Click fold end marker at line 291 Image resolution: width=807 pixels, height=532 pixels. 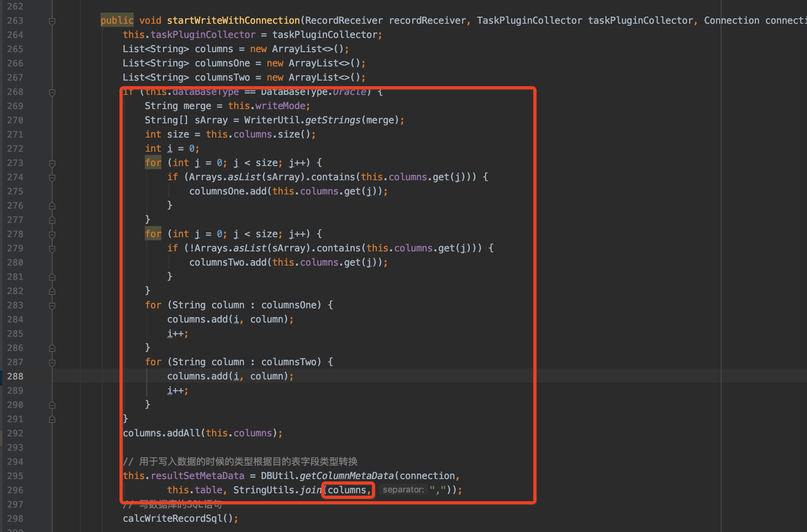click(52, 419)
